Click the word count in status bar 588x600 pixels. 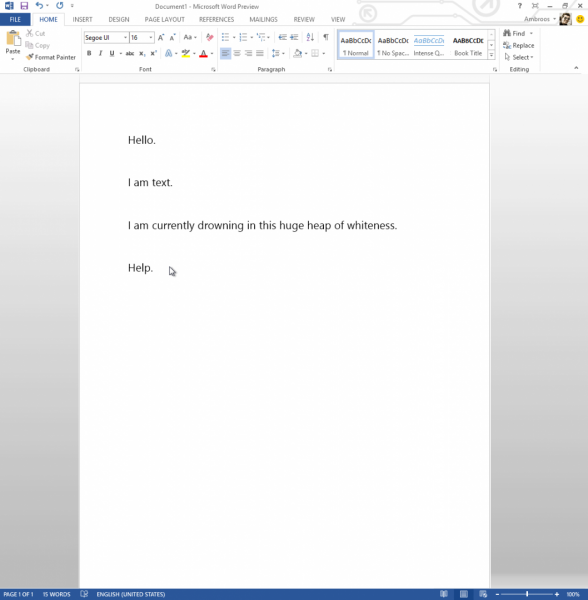click(56, 594)
